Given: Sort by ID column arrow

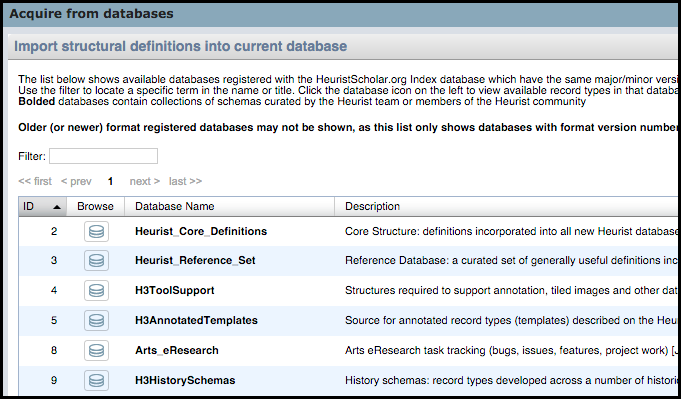Looking at the screenshot, I should 56,207.
